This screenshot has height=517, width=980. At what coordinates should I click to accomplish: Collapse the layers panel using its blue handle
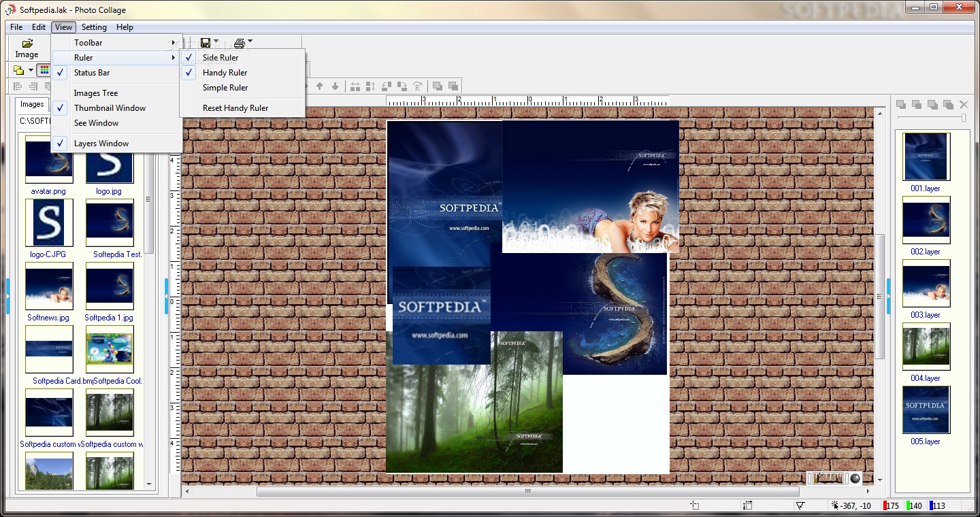(888, 296)
